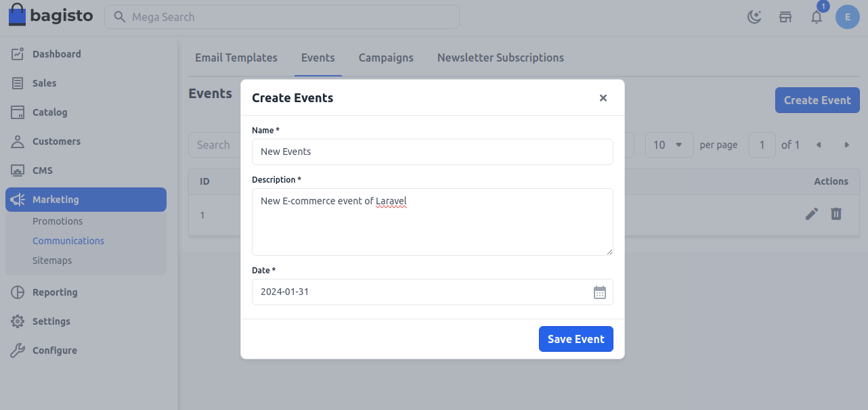The height and width of the screenshot is (410, 868).
Task: Click inside the Name field showing New Events
Action: [x=433, y=152]
